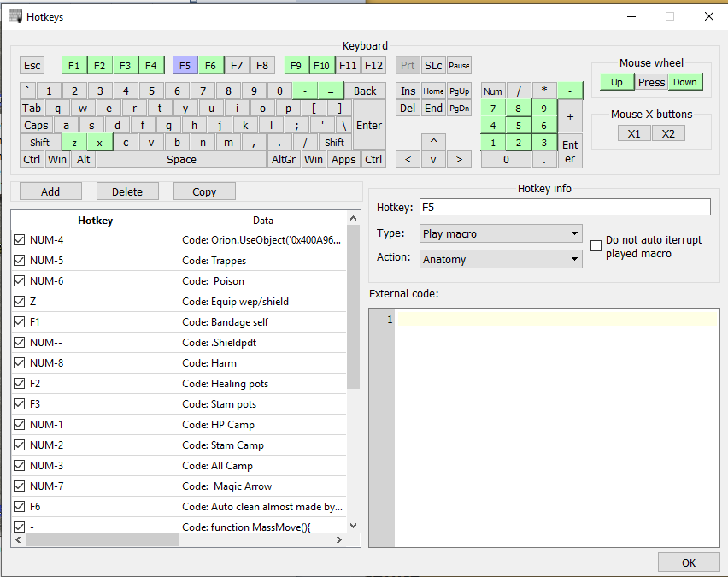Select the Code: Bandage self row

(x=179, y=322)
